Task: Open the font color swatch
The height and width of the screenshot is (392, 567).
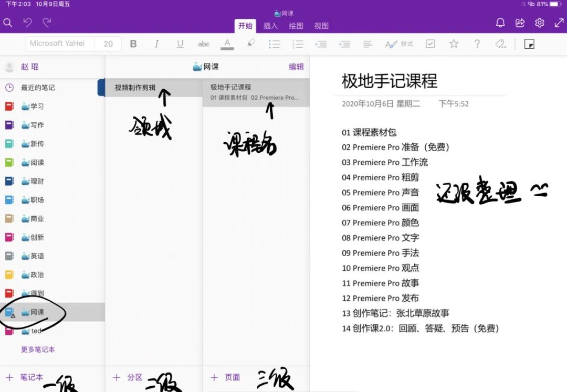Action: (x=227, y=44)
